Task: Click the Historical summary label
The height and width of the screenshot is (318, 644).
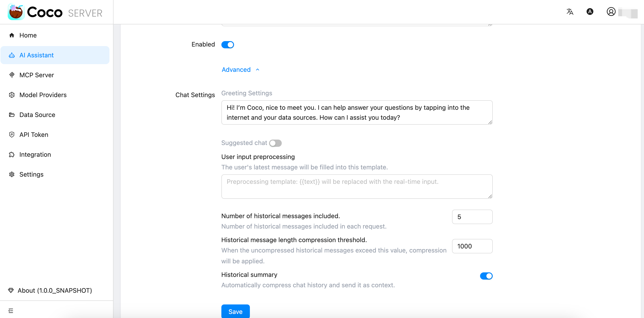Action: (249, 275)
